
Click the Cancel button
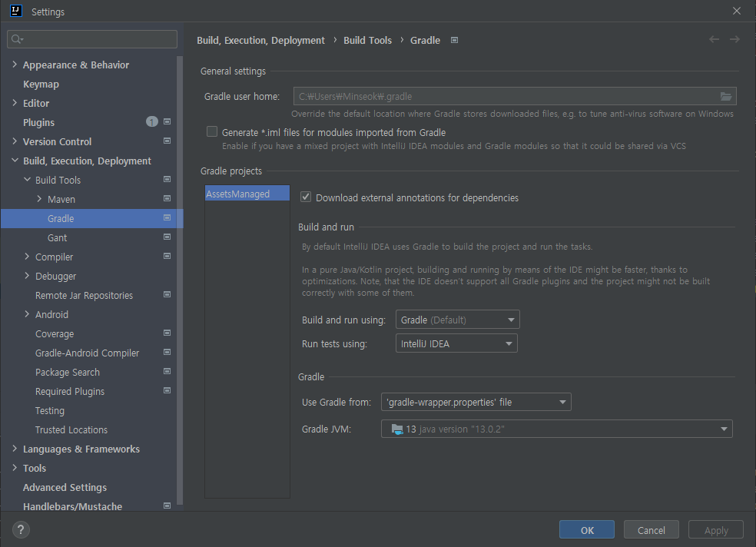coord(651,529)
